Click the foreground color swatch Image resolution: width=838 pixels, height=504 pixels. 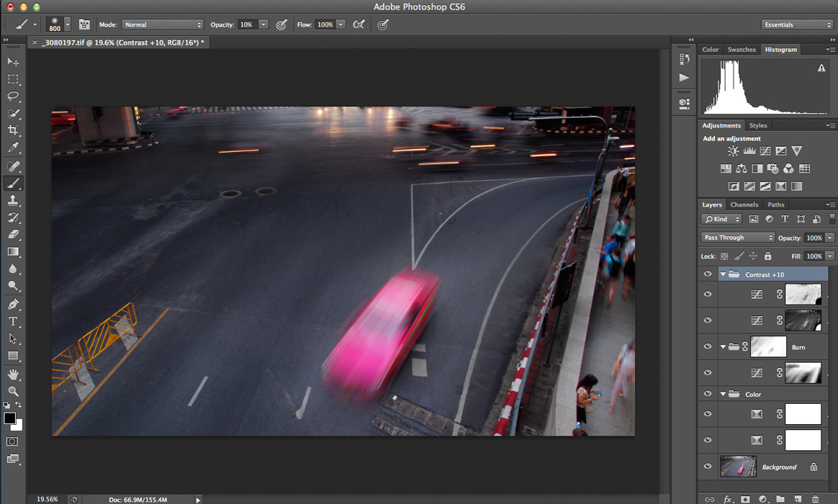pos(9,418)
